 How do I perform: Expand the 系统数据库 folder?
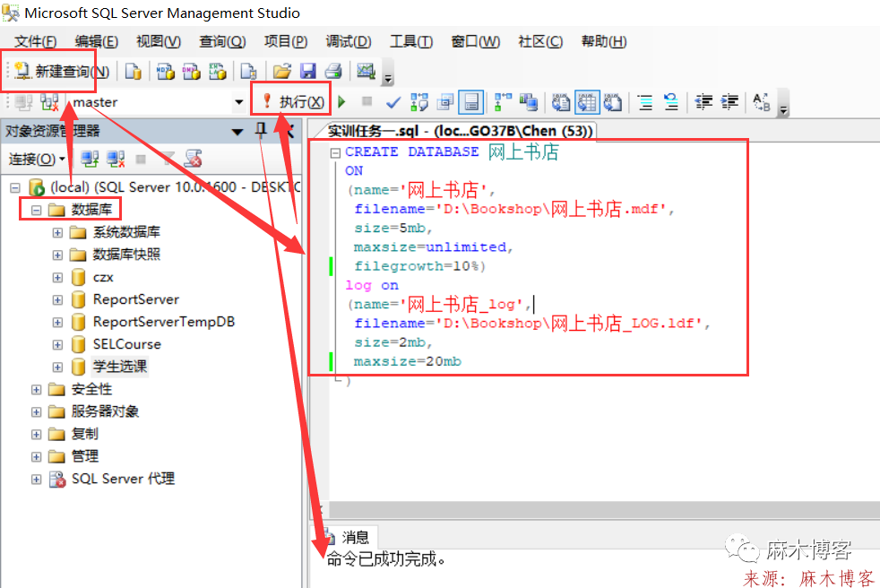pyautogui.click(x=57, y=232)
